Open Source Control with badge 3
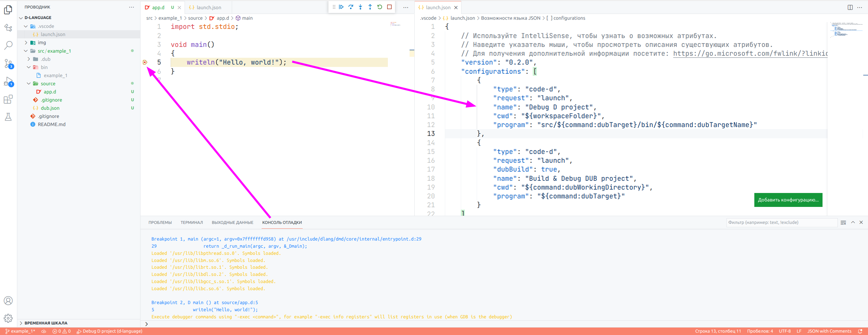This screenshot has height=335, width=868. pyautogui.click(x=8, y=64)
